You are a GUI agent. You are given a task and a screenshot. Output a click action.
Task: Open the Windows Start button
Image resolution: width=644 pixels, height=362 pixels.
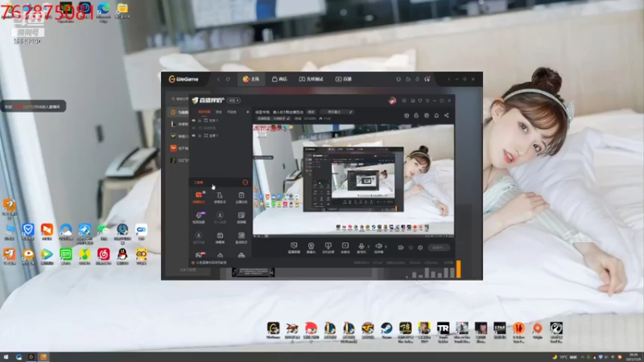pos(6,357)
